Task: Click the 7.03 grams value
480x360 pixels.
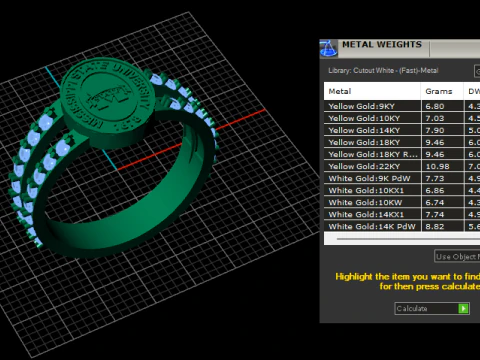Action: pos(435,118)
